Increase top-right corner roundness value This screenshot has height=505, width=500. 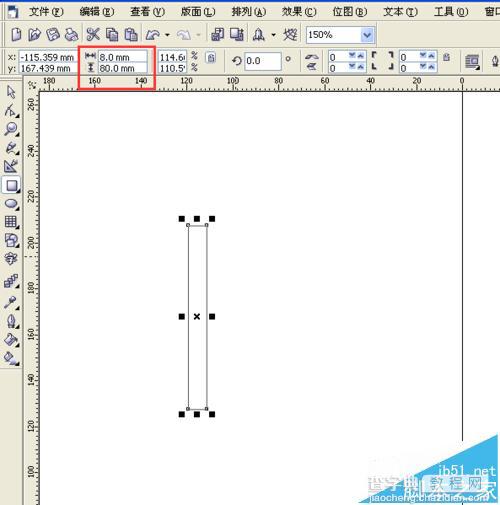431,56
